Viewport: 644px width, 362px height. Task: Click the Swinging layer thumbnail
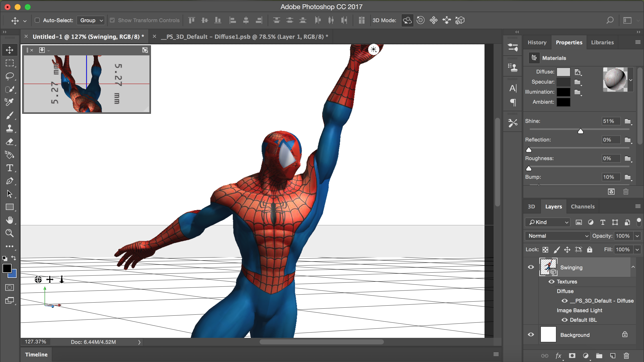point(548,267)
